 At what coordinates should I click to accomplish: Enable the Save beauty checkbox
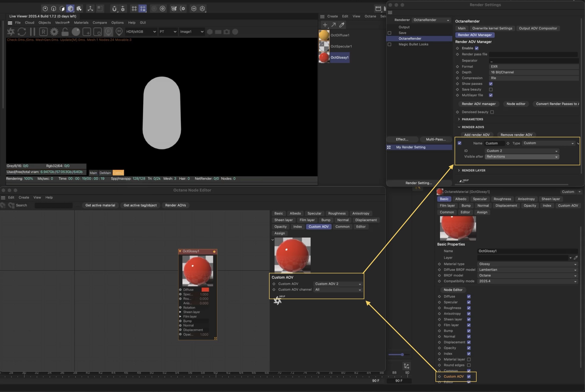[x=491, y=89]
